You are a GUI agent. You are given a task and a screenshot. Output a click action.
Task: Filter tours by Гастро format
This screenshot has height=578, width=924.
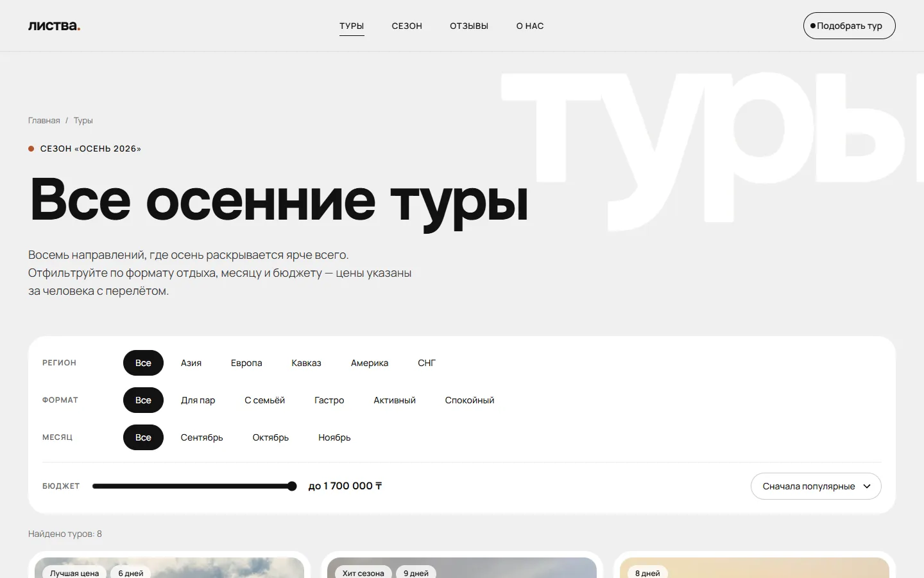point(329,400)
